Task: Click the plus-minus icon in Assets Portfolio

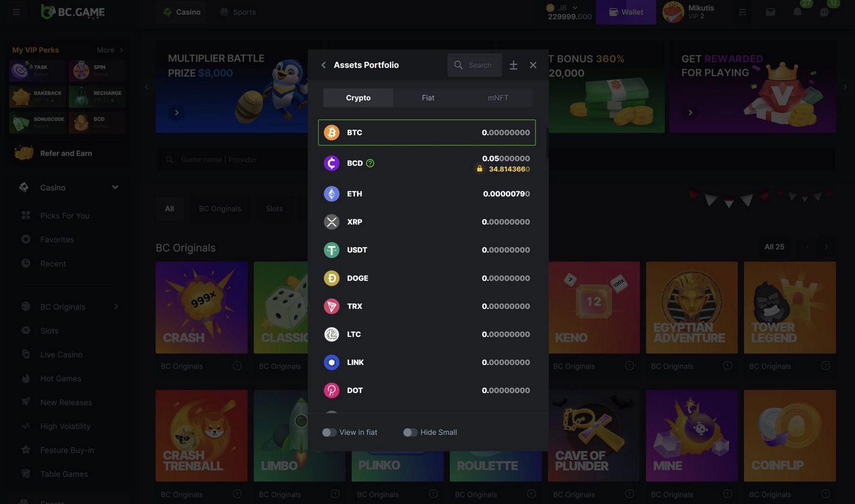Action: (513, 65)
